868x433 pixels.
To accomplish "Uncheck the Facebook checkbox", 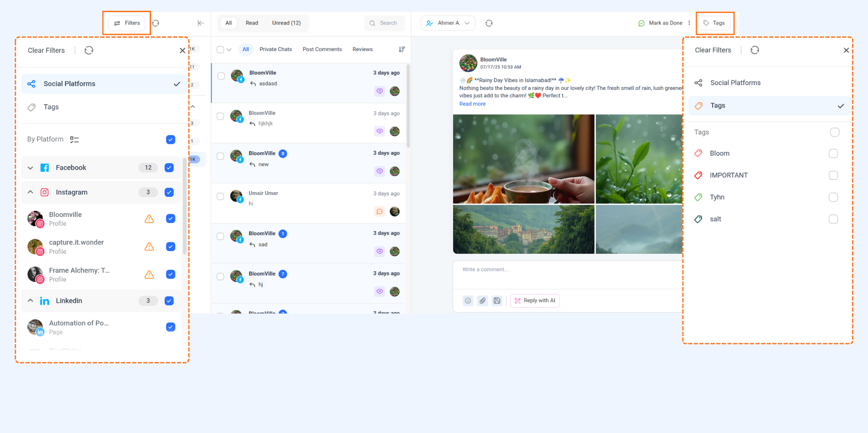I will [x=169, y=168].
